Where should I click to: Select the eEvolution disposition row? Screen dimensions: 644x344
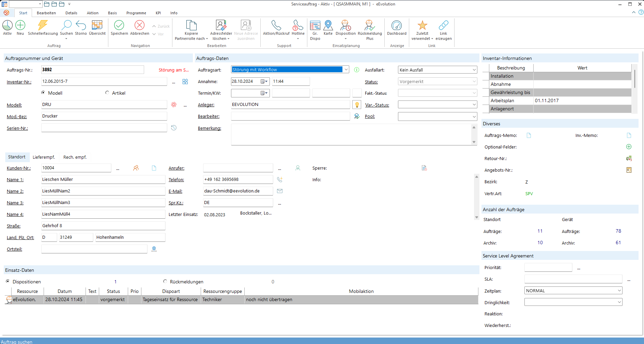[241, 299]
